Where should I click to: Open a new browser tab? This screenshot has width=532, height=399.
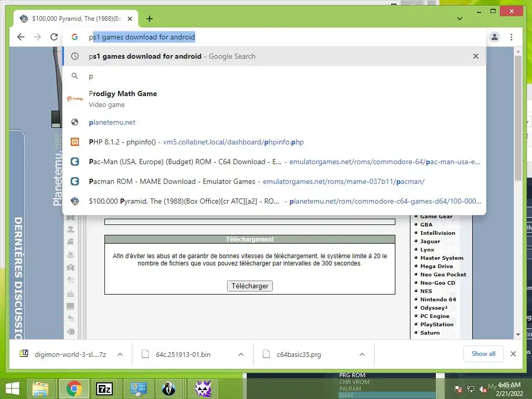pyautogui.click(x=150, y=19)
